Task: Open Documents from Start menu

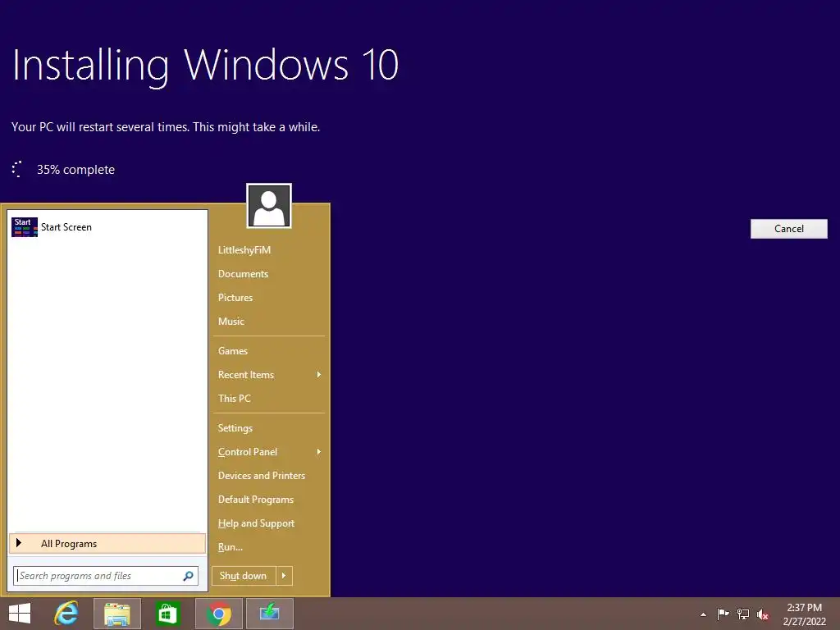Action: 243,274
